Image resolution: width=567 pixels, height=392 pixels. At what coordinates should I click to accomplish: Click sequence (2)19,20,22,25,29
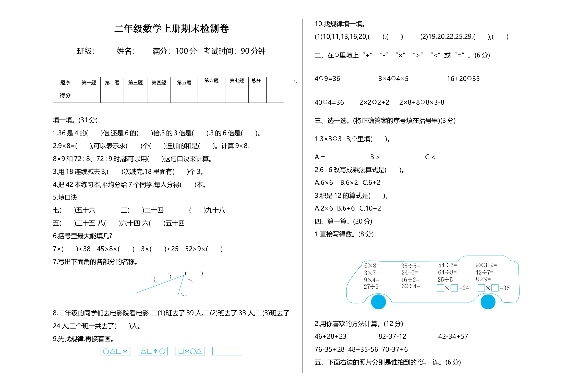click(464, 36)
